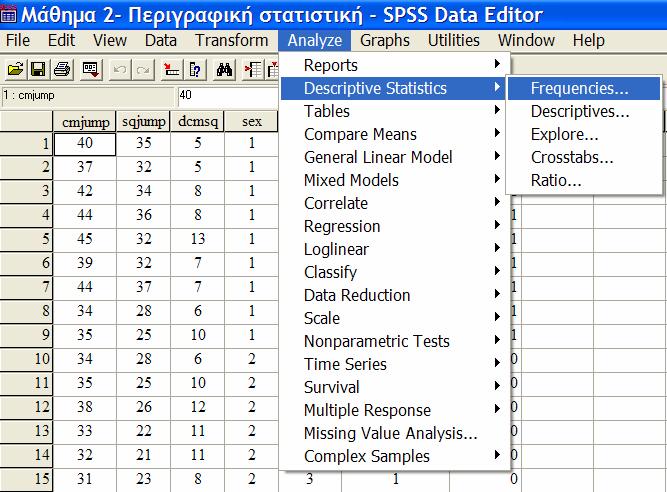The image size is (667, 492).
Task: Select dcmsq cell in row 5 (13)
Action: point(197,239)
